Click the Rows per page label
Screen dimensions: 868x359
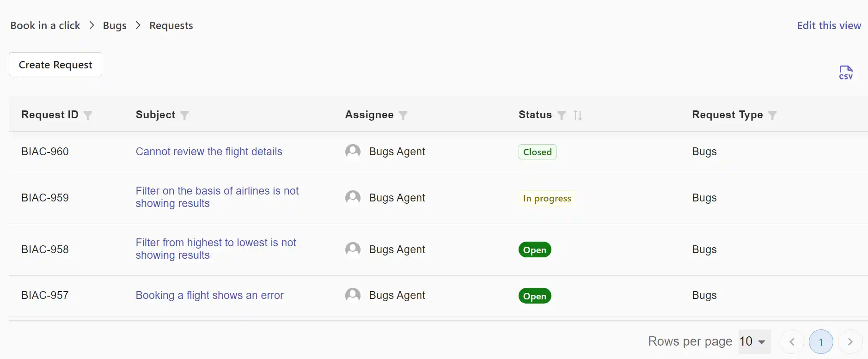click(x=690, y=341)
